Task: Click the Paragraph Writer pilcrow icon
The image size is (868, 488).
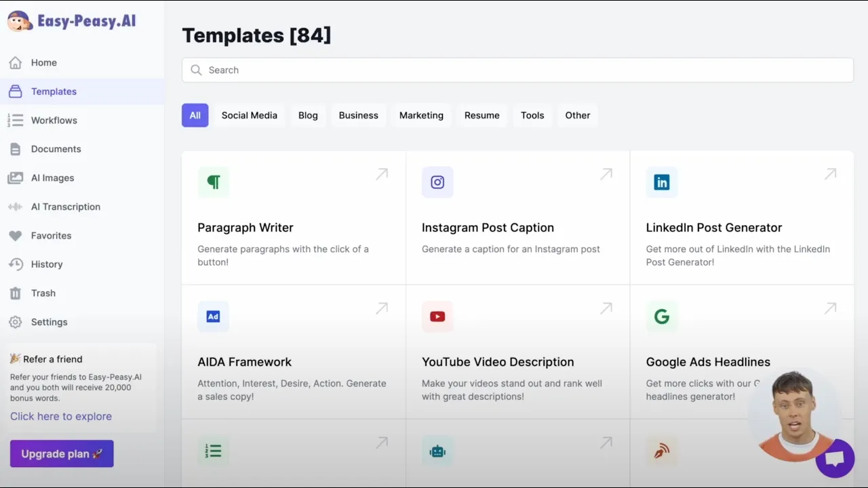Action: pyautogui.click(x=214, y=182)
